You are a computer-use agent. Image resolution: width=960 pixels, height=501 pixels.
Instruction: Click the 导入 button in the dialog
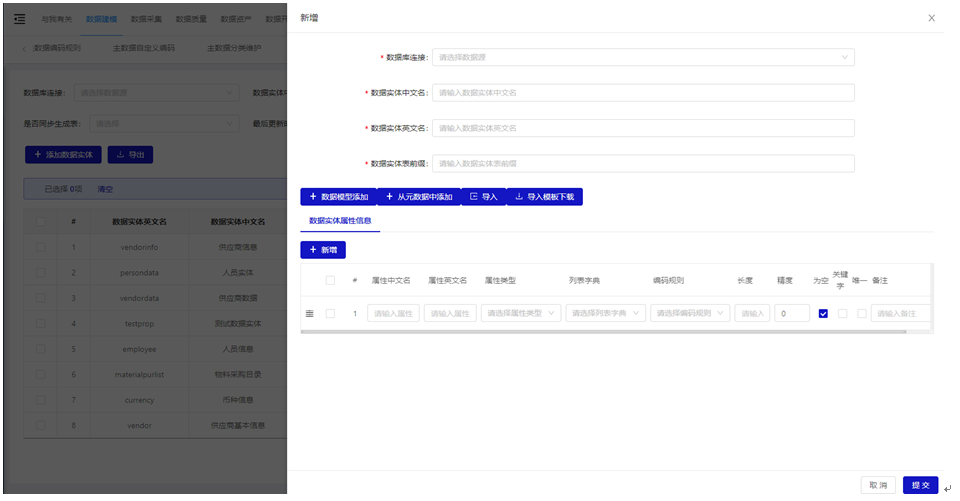click(x=484, y=197)
